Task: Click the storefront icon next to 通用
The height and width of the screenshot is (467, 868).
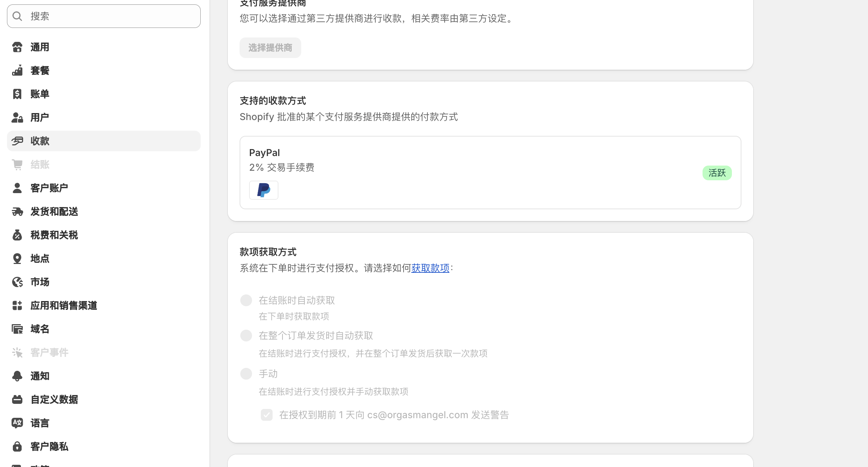Action: coord(17,47)
